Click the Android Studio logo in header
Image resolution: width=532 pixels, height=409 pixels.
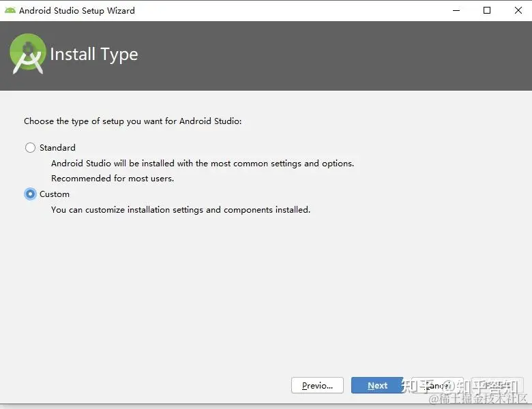click(x=28, y=54)
